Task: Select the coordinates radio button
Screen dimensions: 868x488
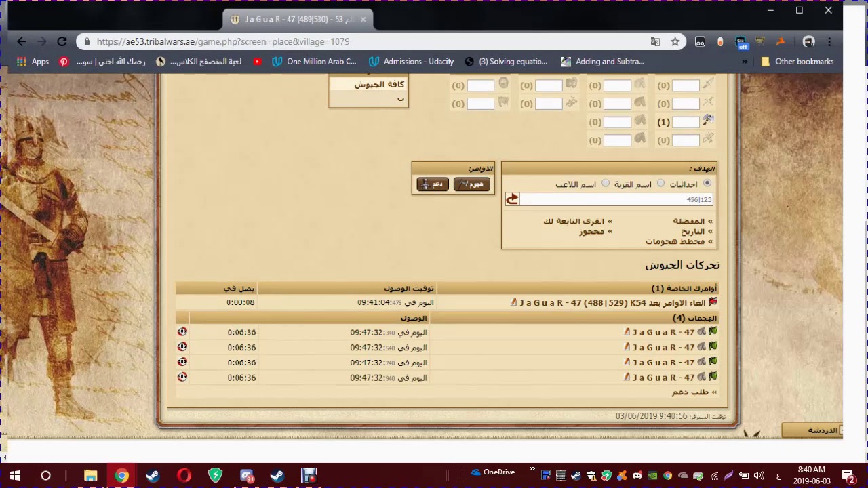Action: coord(707,183)
